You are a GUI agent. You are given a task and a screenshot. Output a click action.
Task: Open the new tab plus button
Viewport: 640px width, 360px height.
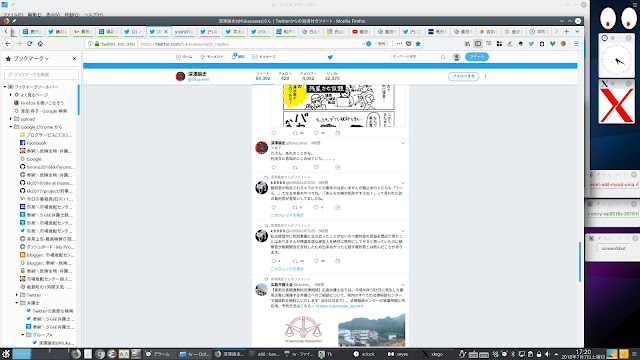coord(567,31)
